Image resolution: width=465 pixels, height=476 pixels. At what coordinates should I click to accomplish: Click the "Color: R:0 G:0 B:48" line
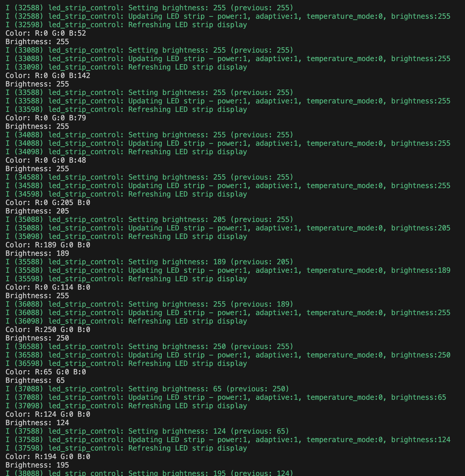pyautogui.click(x=46, y=160)
